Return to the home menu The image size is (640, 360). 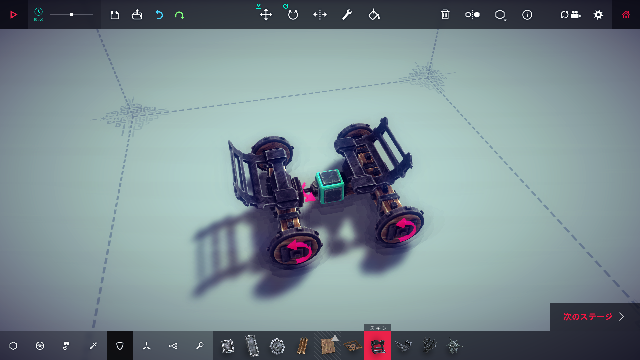(626, 15)
